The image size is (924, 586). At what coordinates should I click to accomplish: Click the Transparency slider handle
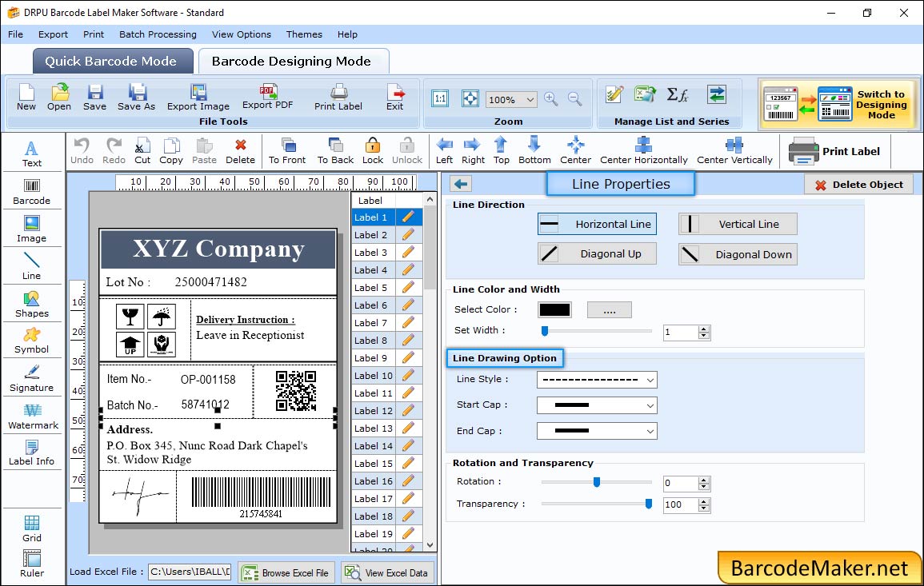click(x=648, y=504)
